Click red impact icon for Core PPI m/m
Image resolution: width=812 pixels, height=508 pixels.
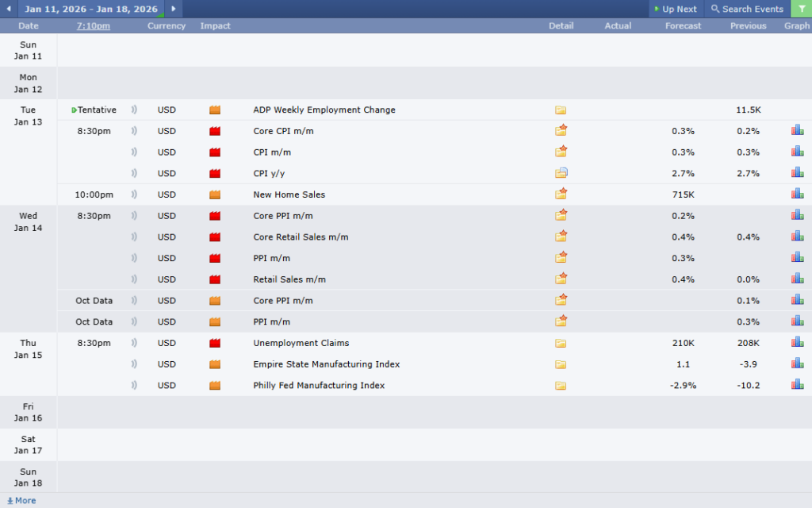[214, 216]
